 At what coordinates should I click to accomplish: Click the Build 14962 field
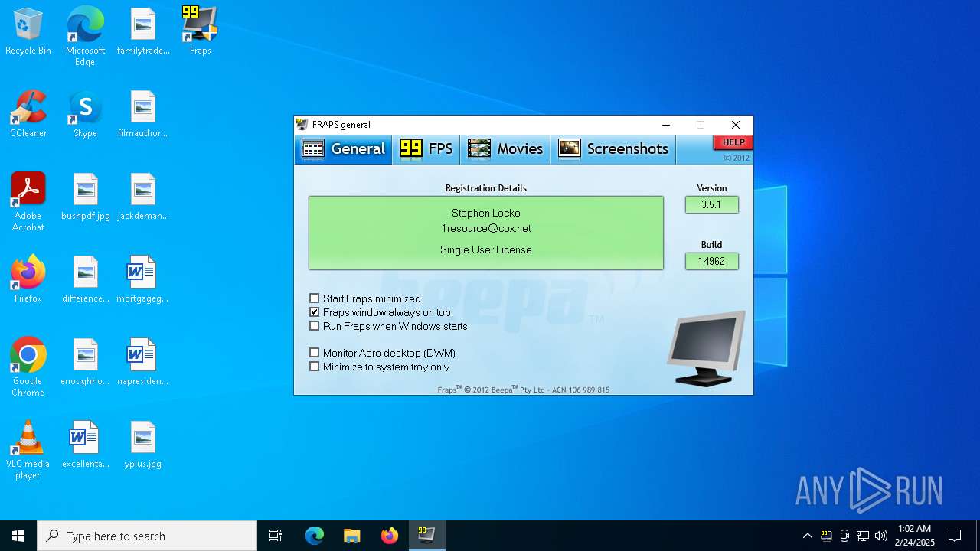(x=712, y=262)
